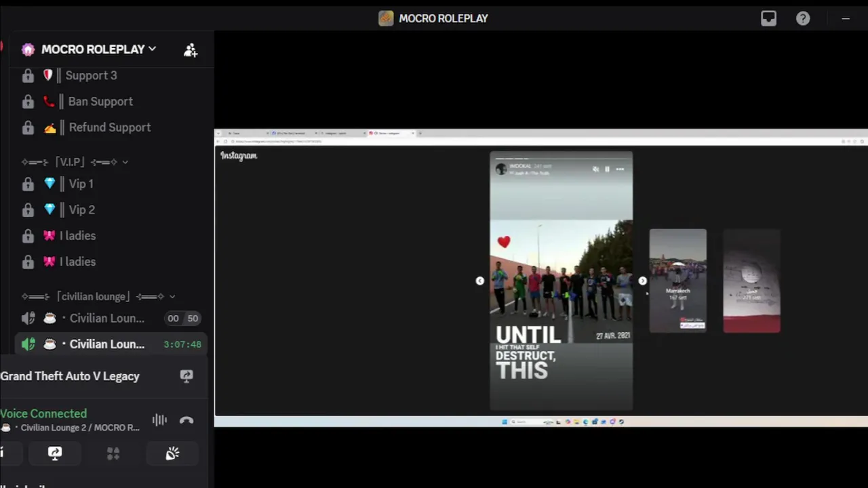Join Civilian Lounge channel with 00/50 limit

click(x=112, y=318)
